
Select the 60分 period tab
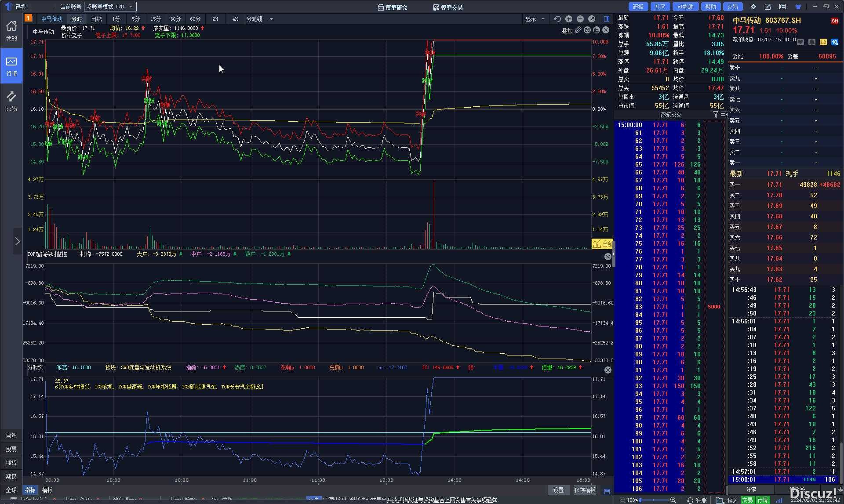(195, 19)
